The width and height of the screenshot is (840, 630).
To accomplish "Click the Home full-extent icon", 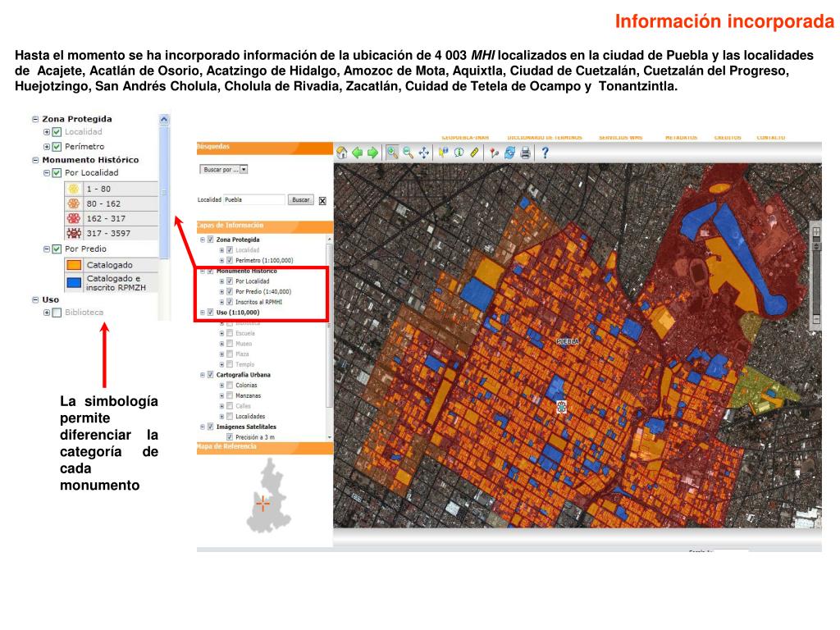I will pos(342,153).
